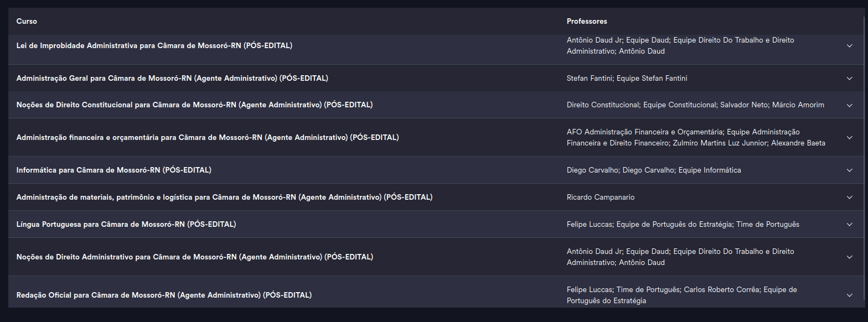Click the Professores column header
The width and height of the screenshot is (868, 322).
coord(587,21)
